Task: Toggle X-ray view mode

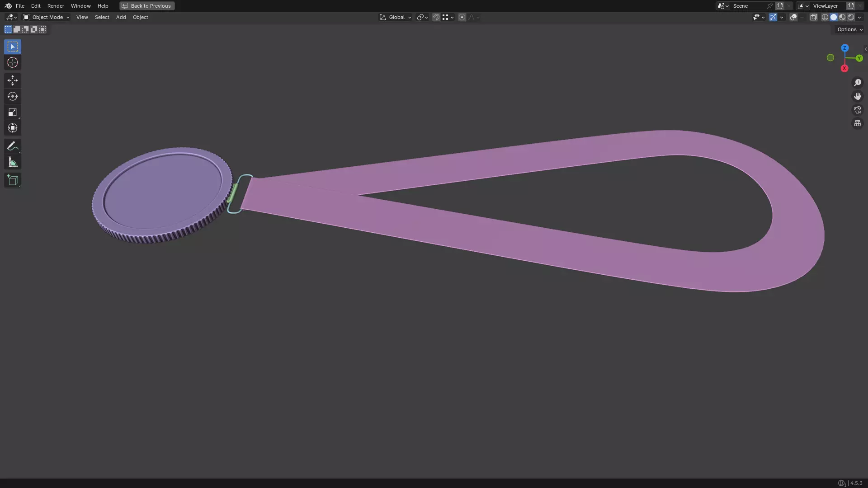Action: [x=813, y=17]
